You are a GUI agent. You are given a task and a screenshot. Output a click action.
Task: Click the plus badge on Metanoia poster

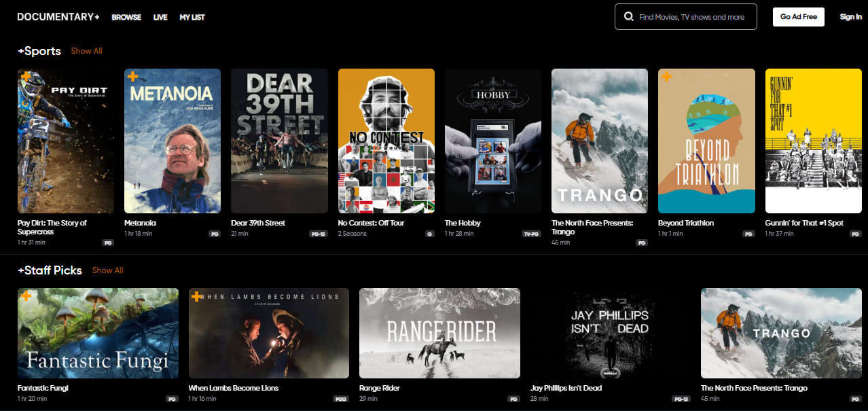tap(132, 77)
